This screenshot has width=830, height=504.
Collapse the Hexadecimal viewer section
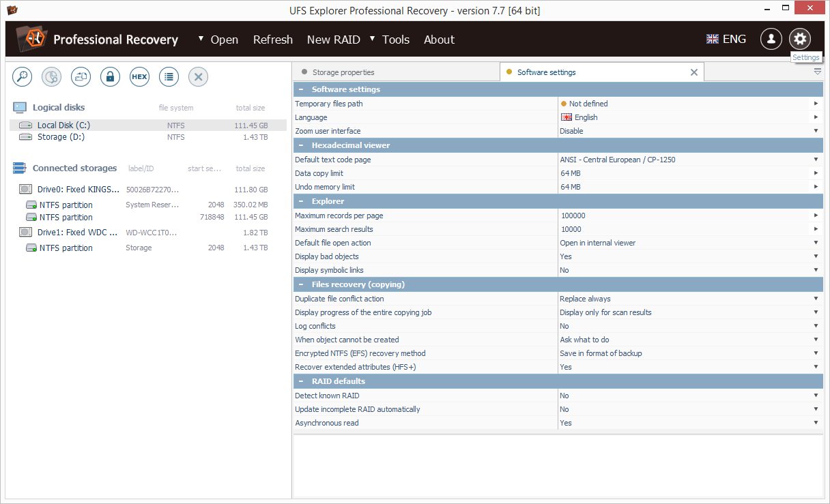coord(301,145)
